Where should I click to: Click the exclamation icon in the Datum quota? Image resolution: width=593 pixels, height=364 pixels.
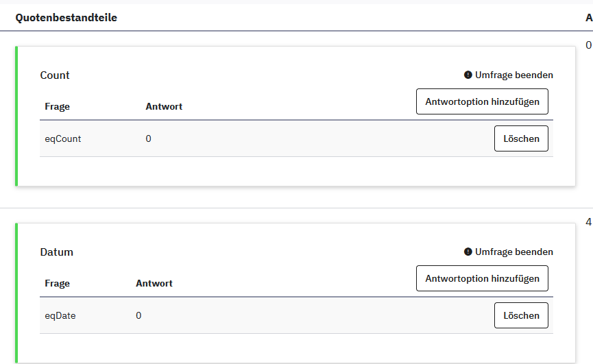(x=468, y=252)
